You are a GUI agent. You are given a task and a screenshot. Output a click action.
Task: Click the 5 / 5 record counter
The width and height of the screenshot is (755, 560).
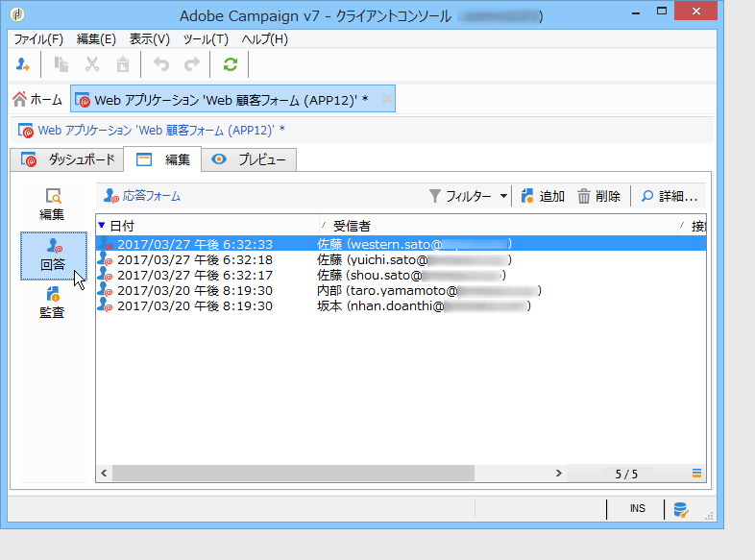626,474
